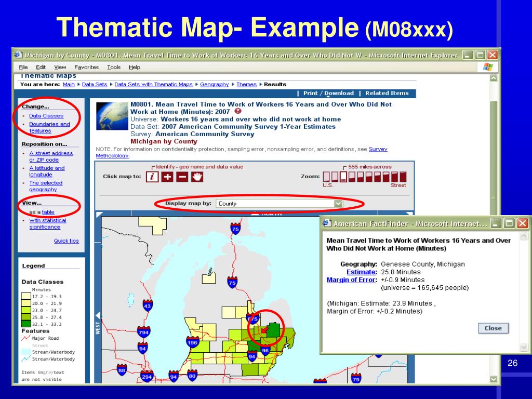
Task: Click Related Items in the blue bar
Action: (x=387, y=94)
